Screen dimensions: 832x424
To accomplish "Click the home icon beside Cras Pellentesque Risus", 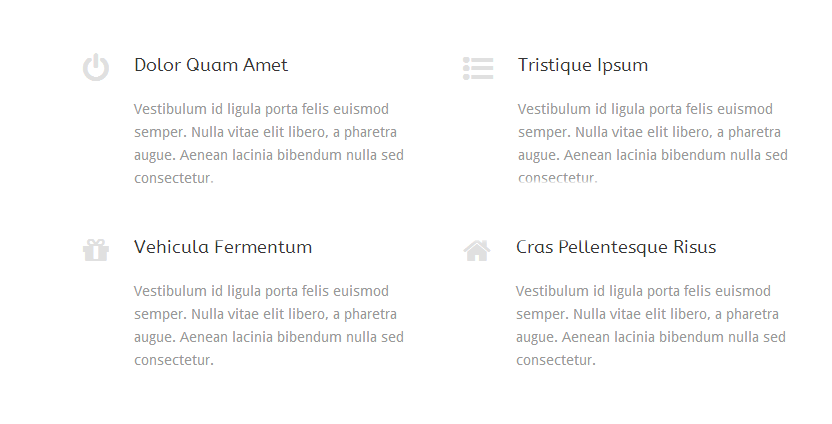I will (477, 250).
